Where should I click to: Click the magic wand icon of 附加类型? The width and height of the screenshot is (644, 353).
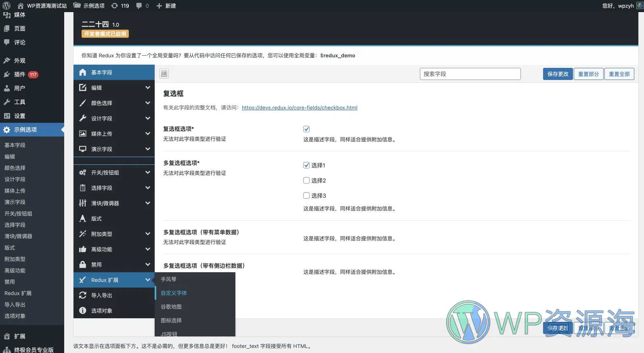tap(83, 234)
